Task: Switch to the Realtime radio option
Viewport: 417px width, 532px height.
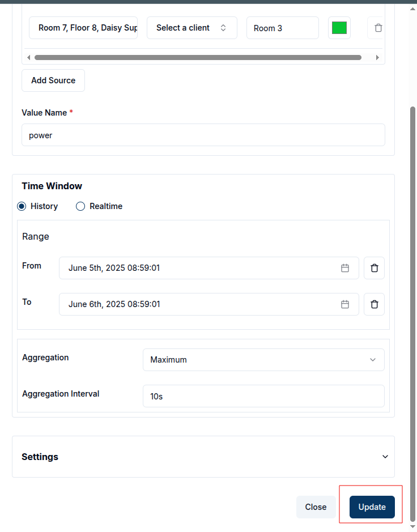Action: click(x=80, y=206)
